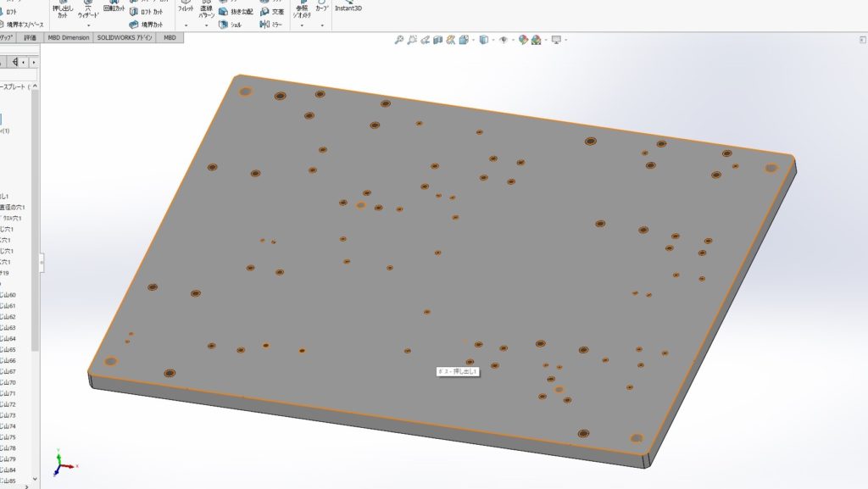
Task: Expand the View Settings monitor dropdown
Action: pyautogui.click(x=565, y=40)
